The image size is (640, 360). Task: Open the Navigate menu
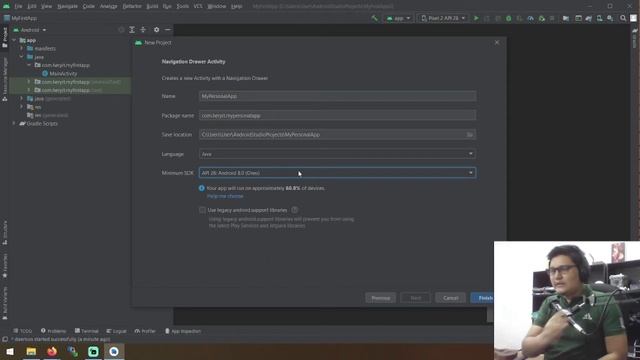[x=67, y=6]
